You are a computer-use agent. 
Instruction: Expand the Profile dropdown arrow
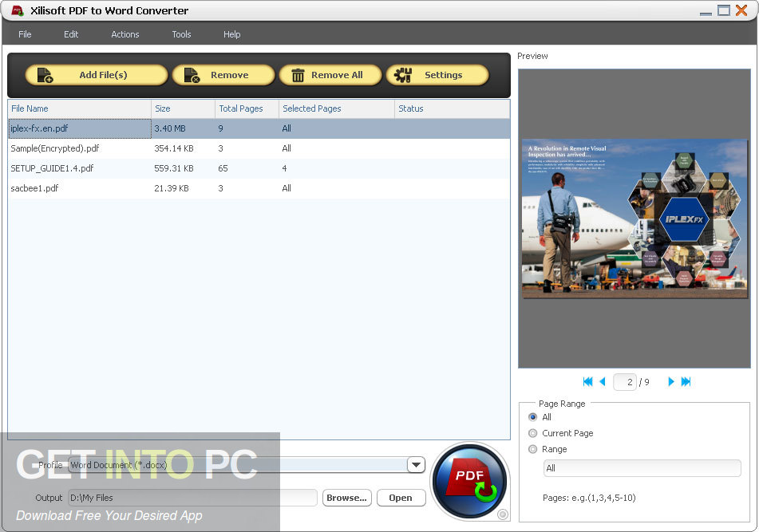416,465
